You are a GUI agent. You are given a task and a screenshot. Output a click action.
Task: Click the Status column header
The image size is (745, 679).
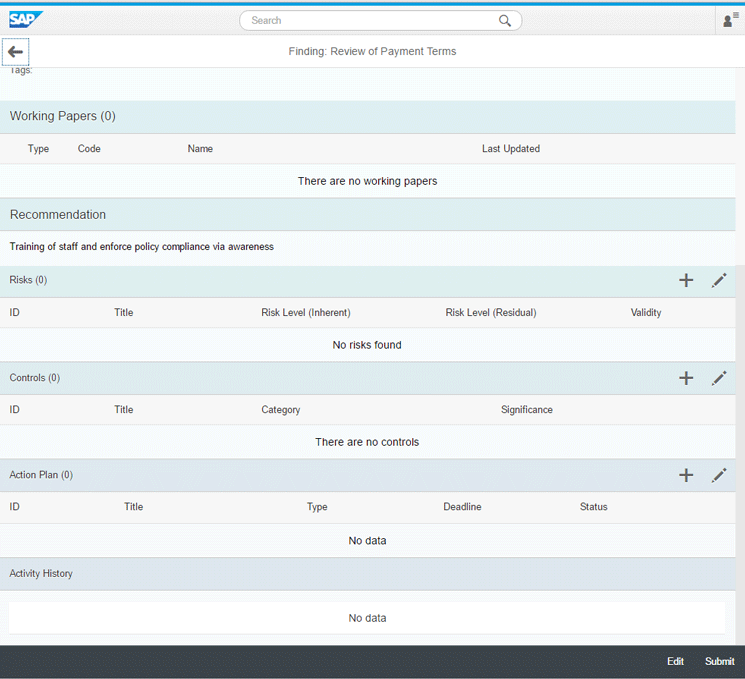tap(593, 507)
